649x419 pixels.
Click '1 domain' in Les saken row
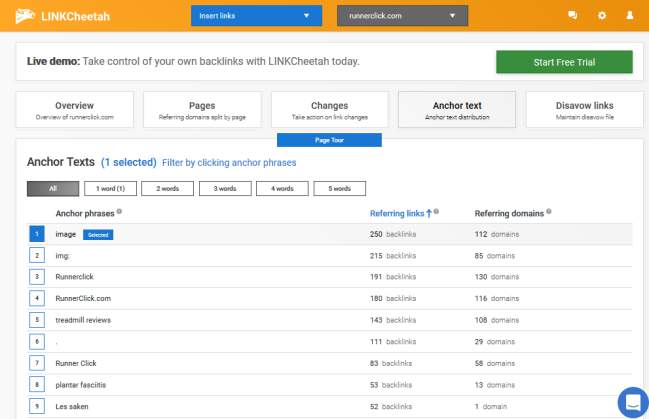(491, 407)
